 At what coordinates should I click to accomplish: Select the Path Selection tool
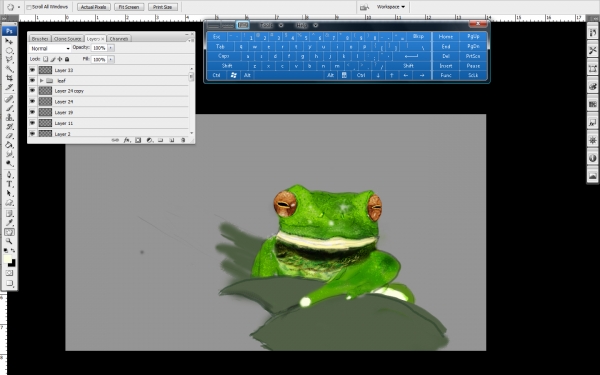pos(9,193)
